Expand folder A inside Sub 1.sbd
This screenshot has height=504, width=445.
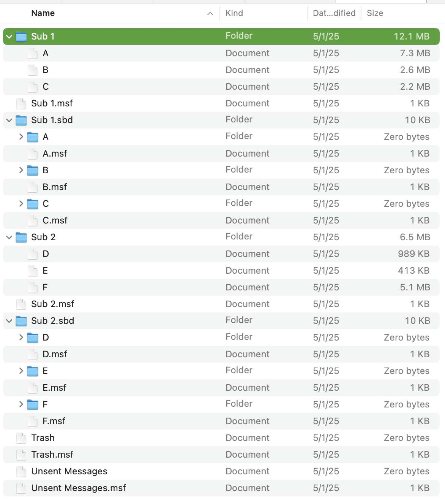(x=21, y=137)
